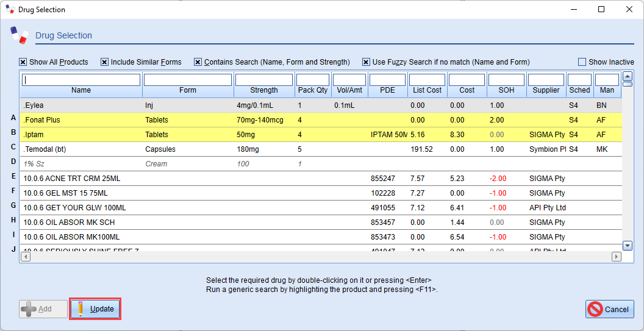Click the SOH filter field
This screenshot has height=331, width=644.
pos(506,80)
